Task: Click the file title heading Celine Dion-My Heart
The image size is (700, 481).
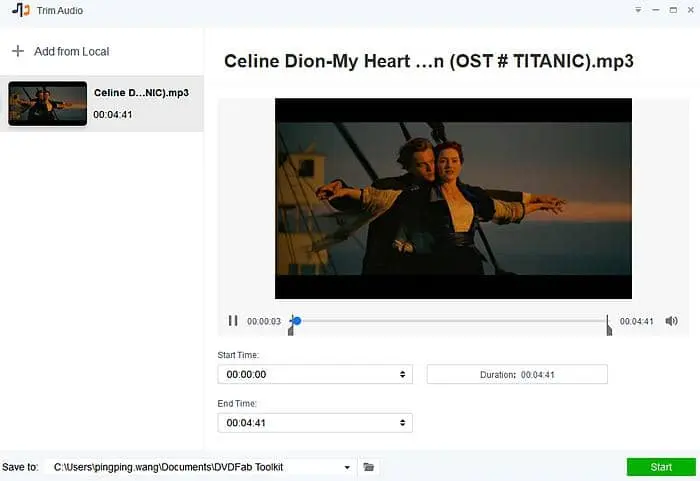Action: coord(429,61)
